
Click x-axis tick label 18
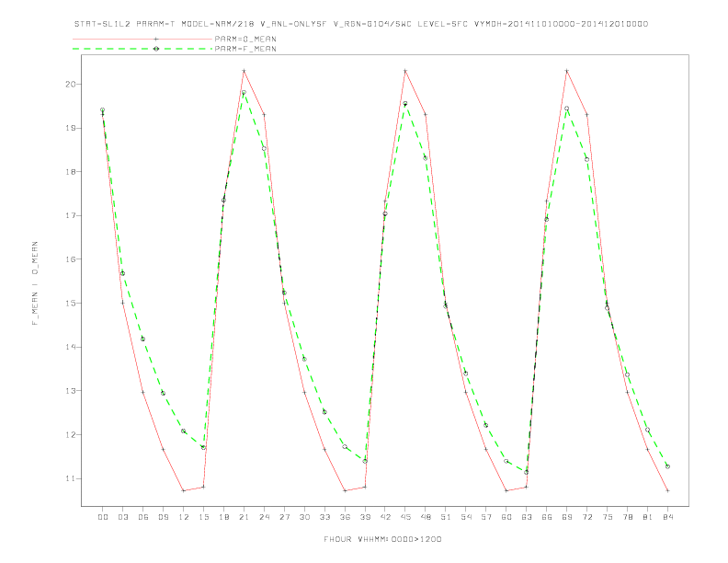223,517
